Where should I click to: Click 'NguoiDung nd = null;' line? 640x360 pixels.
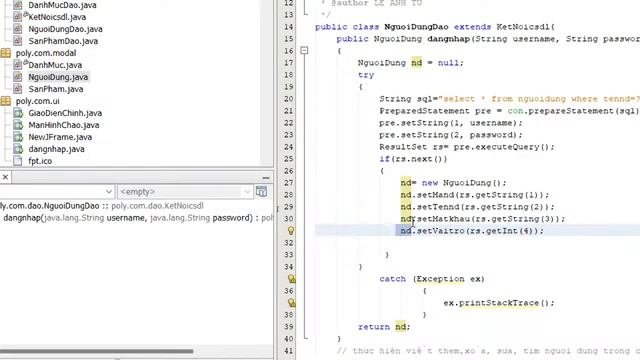[411, 63]
